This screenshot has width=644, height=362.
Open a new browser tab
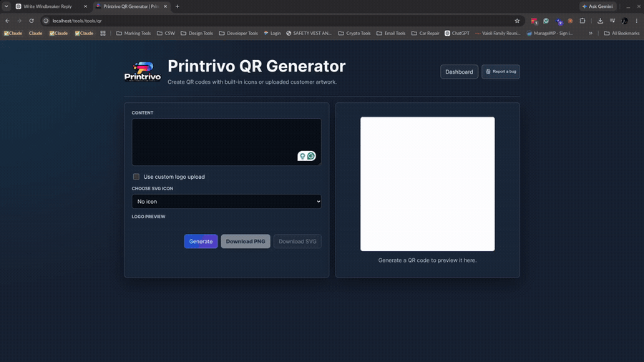[177, 6]
